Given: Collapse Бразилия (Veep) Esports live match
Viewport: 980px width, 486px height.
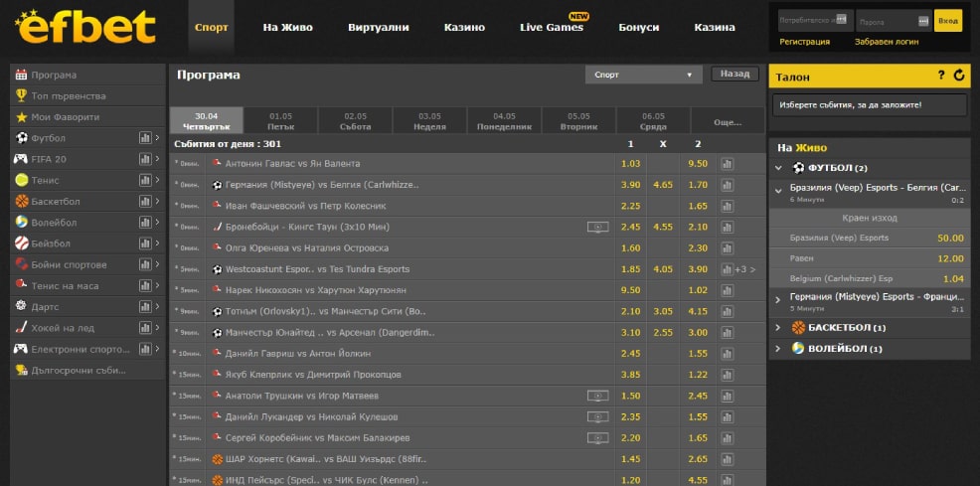Looking at the screenshot, I should click(779, 191).
